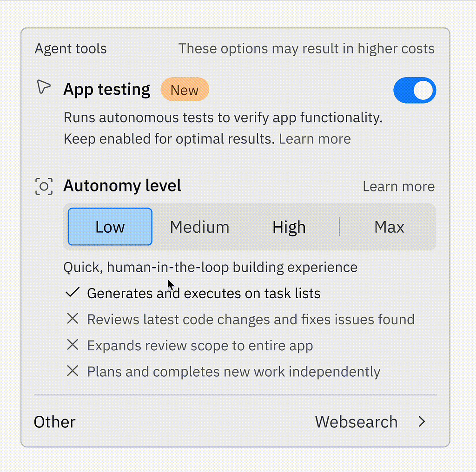This screenshot has width=476, height=472.
Task: Open Learn more link beside Autonomy level
Action: pos(398,186)
